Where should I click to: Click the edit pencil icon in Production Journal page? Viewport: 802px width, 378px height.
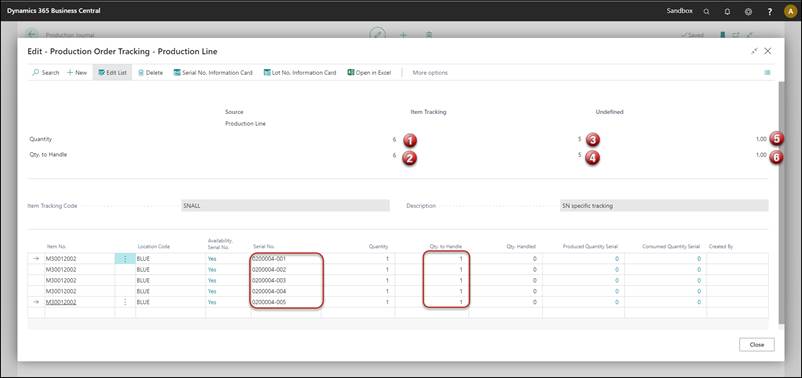[x=377, y=34]
